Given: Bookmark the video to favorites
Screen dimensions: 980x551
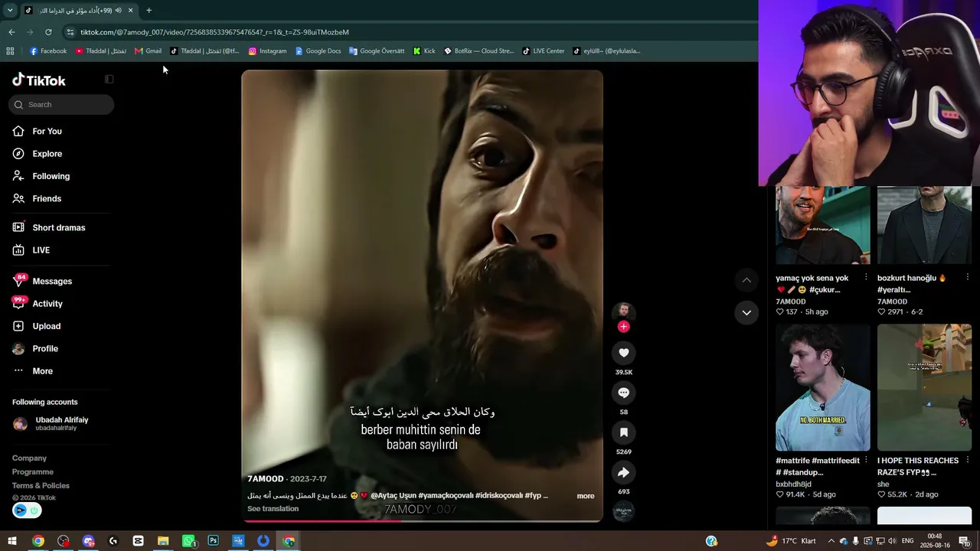Looking at the screenshot, I should 623,432.
